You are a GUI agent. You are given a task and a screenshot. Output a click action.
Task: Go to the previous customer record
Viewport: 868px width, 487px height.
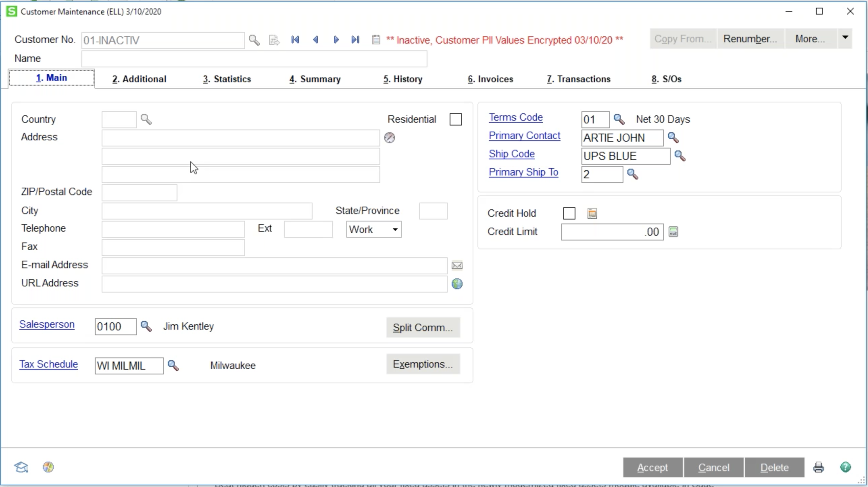coord(316,40)
